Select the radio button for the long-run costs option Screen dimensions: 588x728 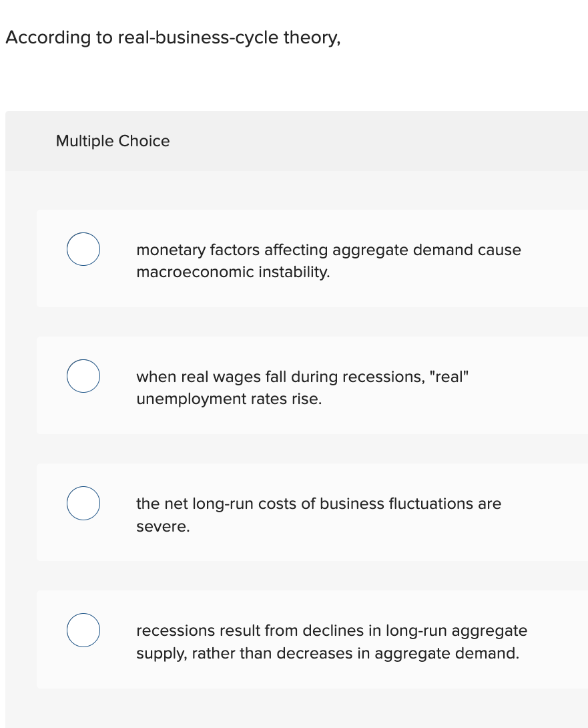(x=83, y=503)
